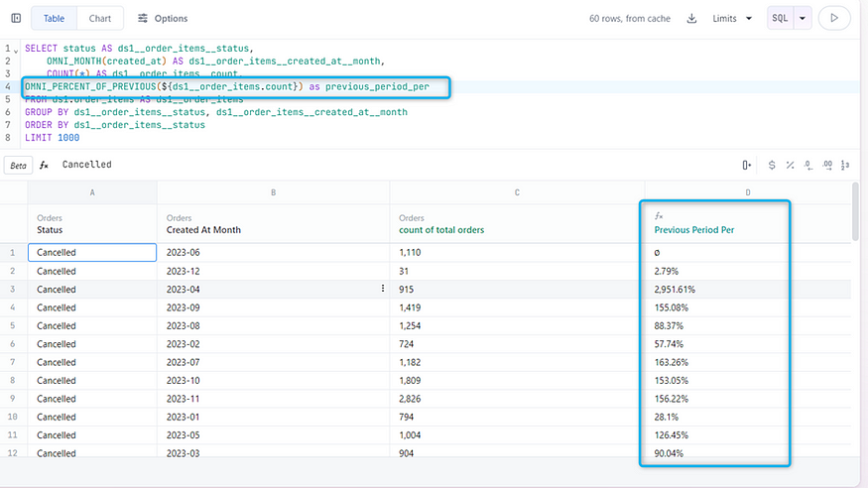Click LIMIT 1000 in SQL editor
Viewport: 868px width, 488px height.
pos(52,138)
